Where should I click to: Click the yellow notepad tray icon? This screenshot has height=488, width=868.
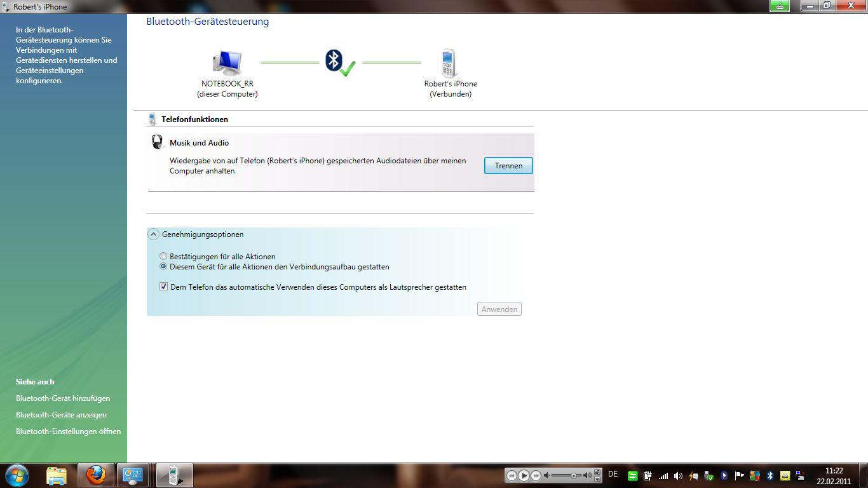click(x=785, y=476)
